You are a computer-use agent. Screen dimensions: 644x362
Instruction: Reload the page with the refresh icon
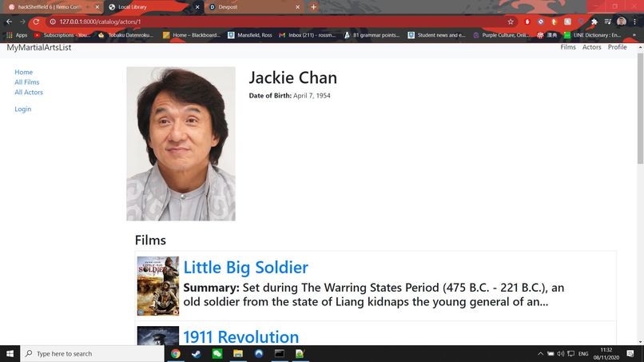click(36, 22)
